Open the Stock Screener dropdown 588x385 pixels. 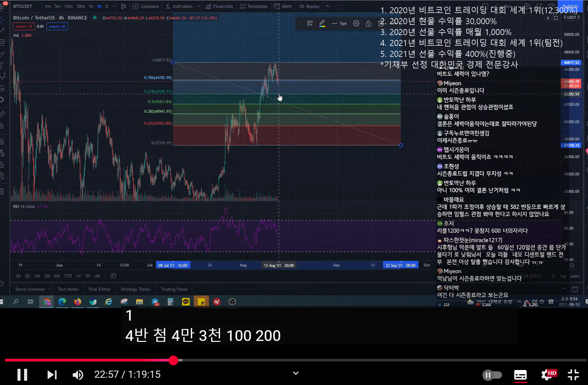click(33, 289)
